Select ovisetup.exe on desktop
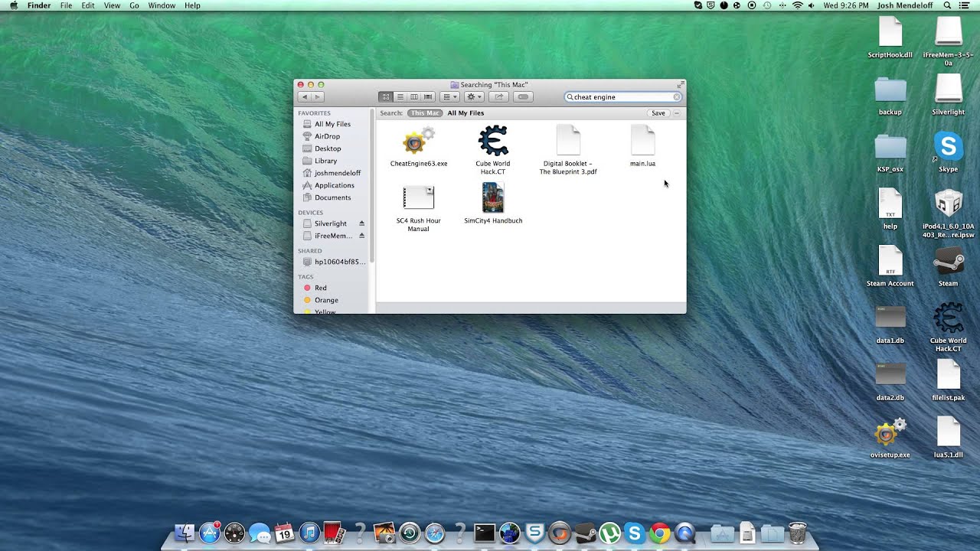The image size is (980, 551). pos(890,439)
